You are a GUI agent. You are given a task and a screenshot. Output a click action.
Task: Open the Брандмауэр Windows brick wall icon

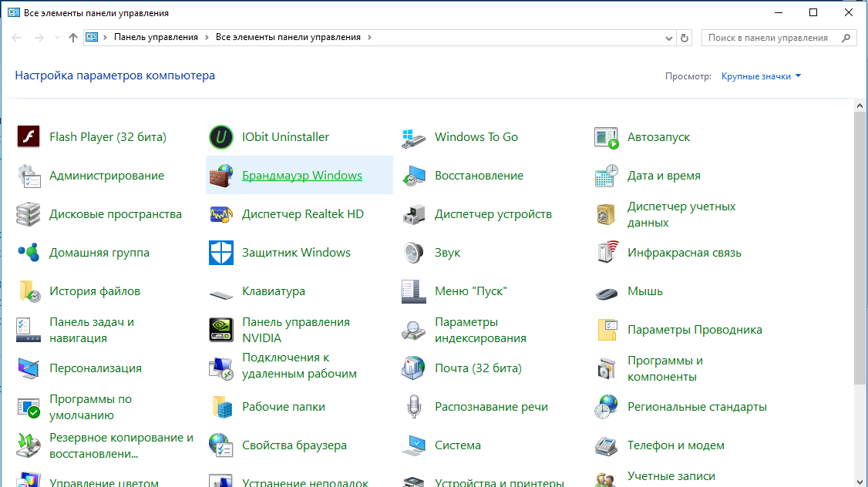click(221, 176)
